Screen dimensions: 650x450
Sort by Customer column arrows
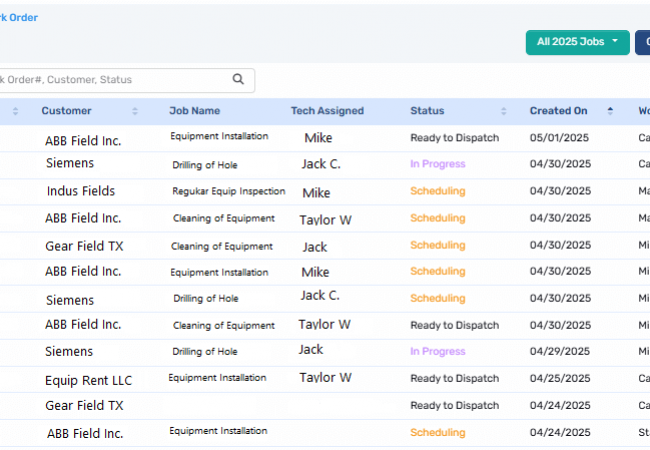135,111
